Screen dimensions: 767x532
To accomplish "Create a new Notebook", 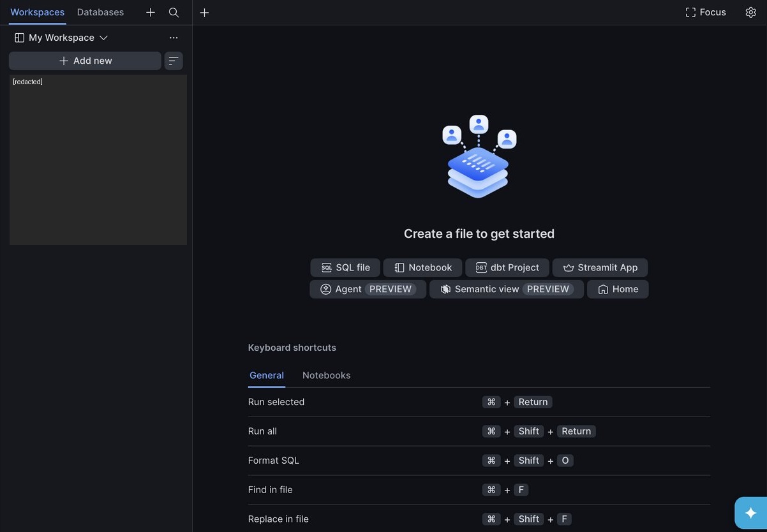I will 423,267.
